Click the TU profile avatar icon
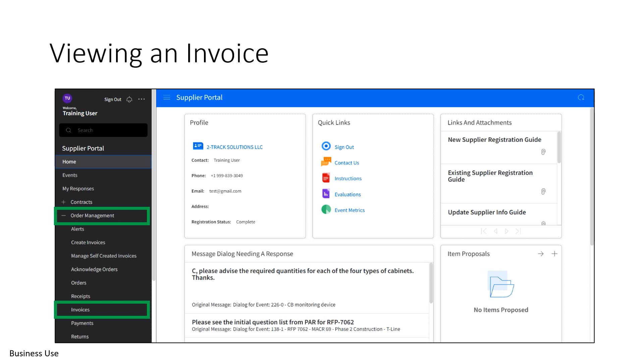 click(67, 98)
